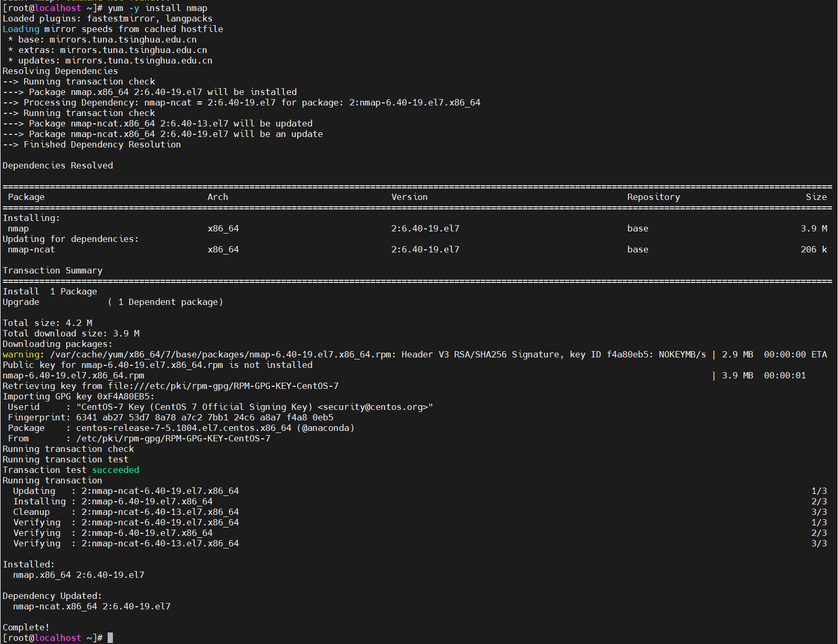The image size is (838, 644).
Task: Click '* extras: mirrors.tuna.tsinghua.edu.cn' line
Action: click(108, 50)
